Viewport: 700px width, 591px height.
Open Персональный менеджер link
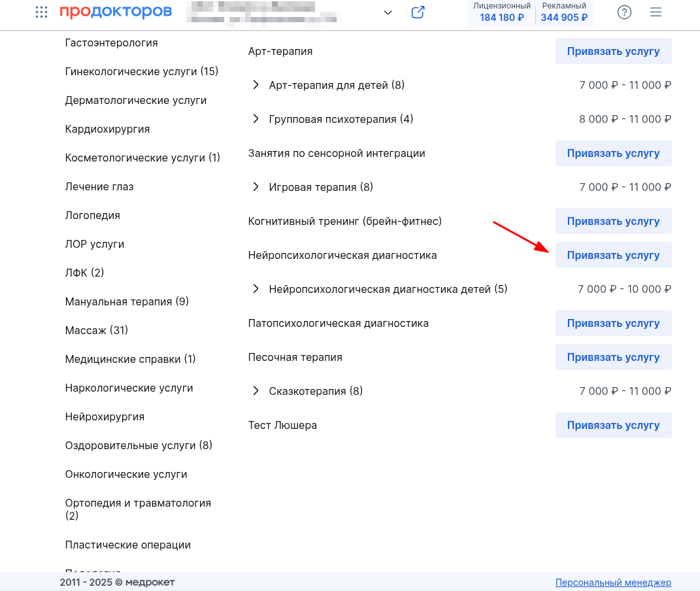[613, 583]
